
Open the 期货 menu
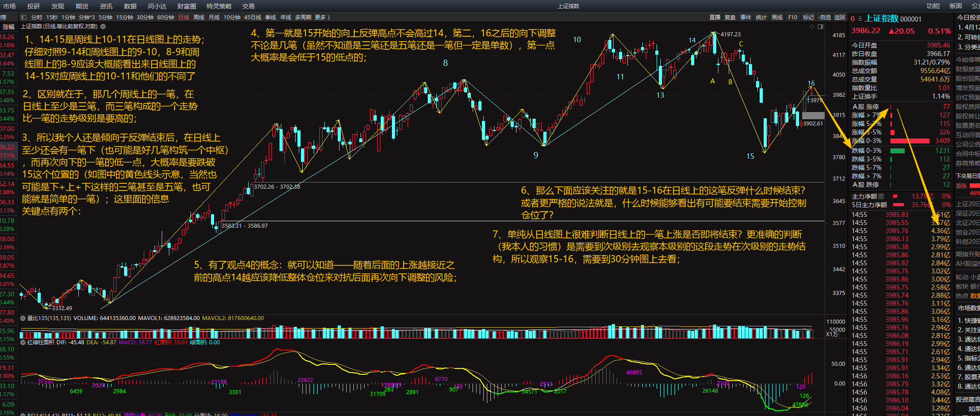[82, 6]
